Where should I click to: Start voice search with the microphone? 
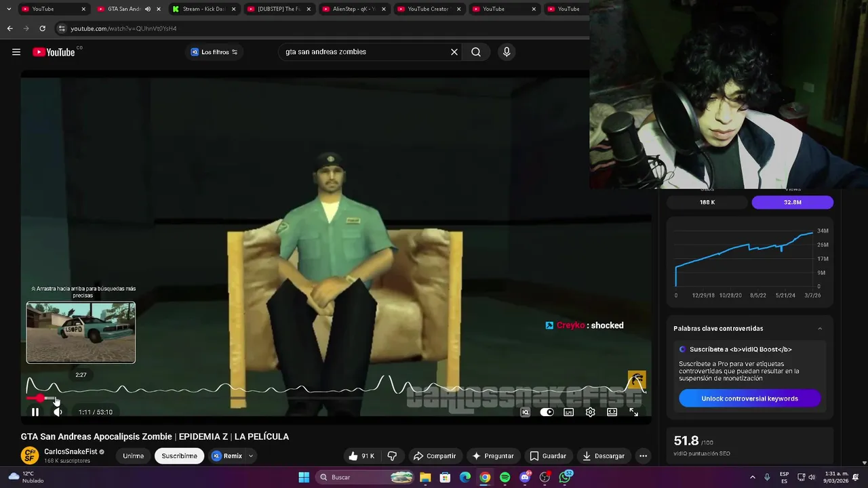tap(507, 52)
